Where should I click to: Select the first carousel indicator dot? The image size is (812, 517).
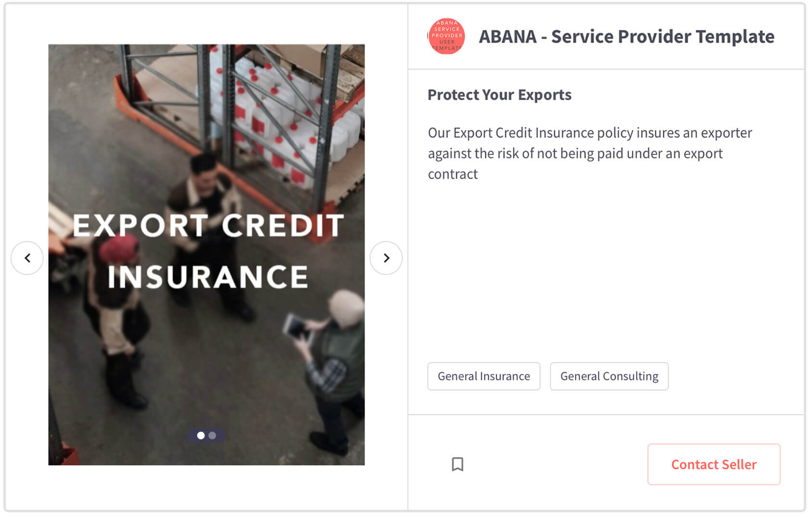(x=201, y=436)
